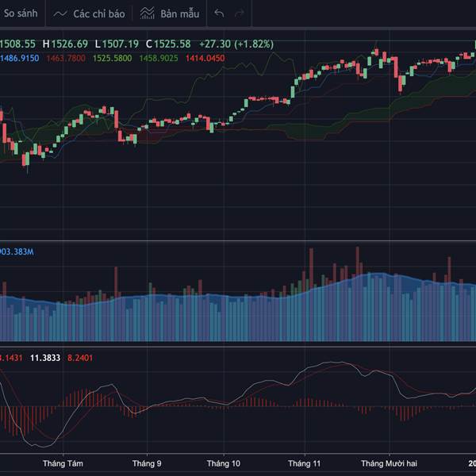Click the change value +27.30 (+1.82%)
The image size is (476, 476).
[x=236, y=44]
